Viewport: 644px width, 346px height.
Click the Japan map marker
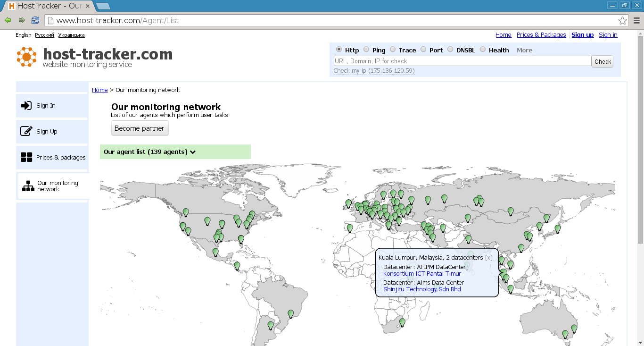(x=558, y=229)
